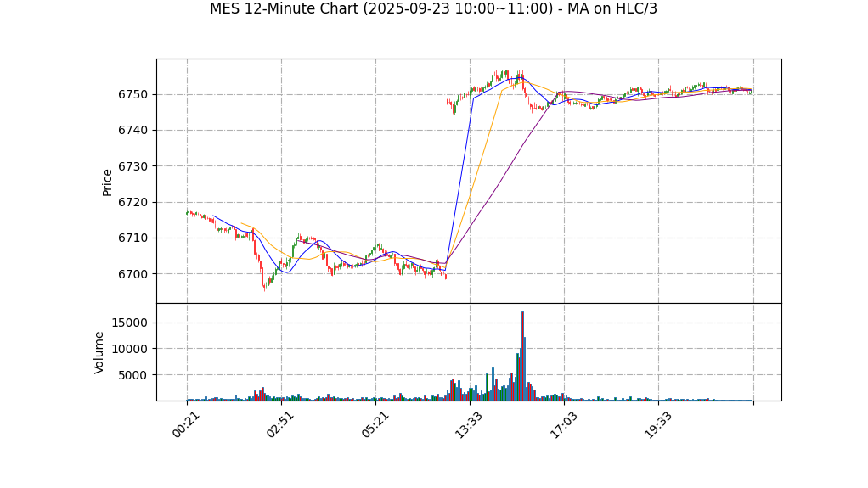Click the 15000 volume axis label
The width and height of the screenshot is (868, 488).
pos(130,323)
